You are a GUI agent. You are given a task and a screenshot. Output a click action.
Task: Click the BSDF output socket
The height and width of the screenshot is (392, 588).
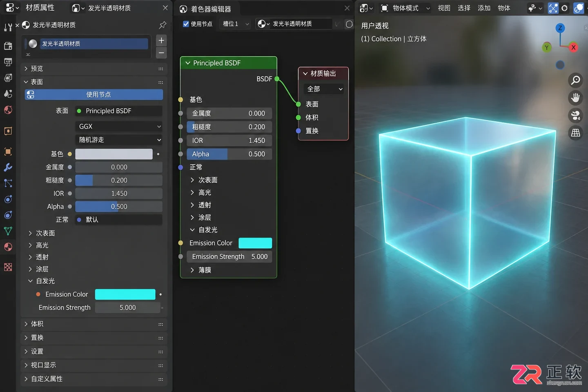coord(277,79)
